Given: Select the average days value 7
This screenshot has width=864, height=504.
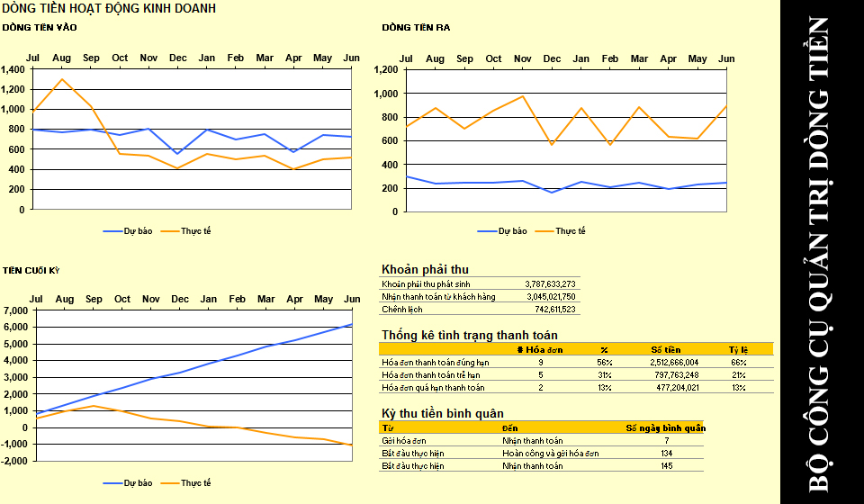Looking at the screenshot, I should [x=667, y=441].
